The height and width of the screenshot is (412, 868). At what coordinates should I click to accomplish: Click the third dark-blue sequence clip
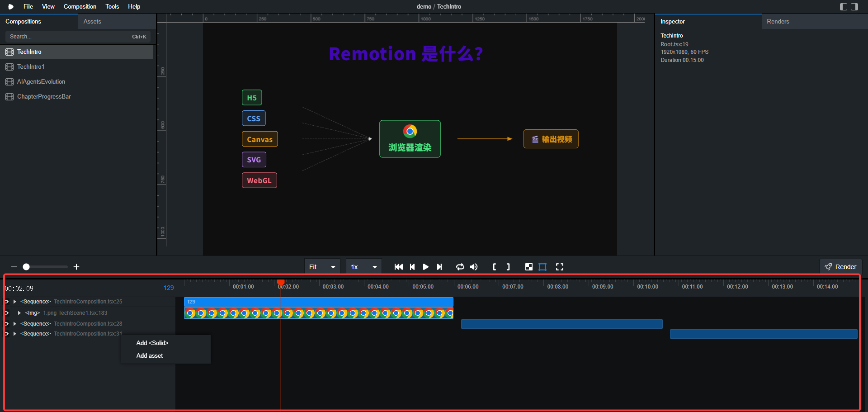[x=764, y=334]
